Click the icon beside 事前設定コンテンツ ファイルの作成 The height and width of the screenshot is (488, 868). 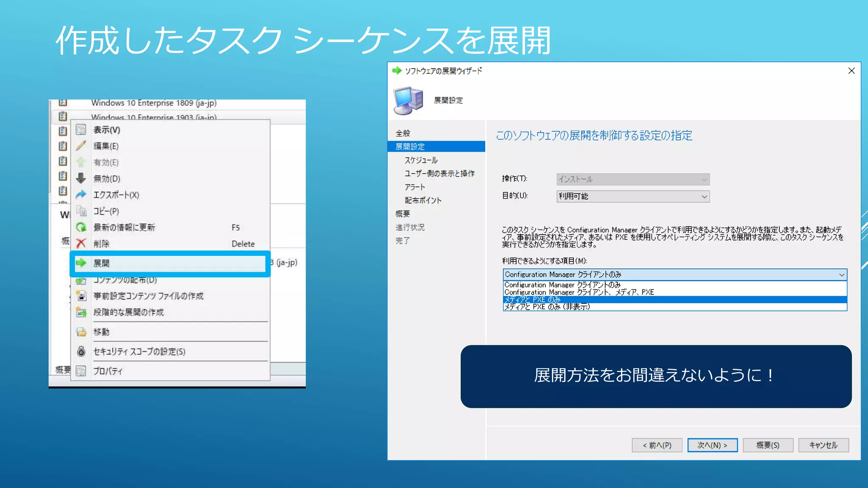point(81,296)
